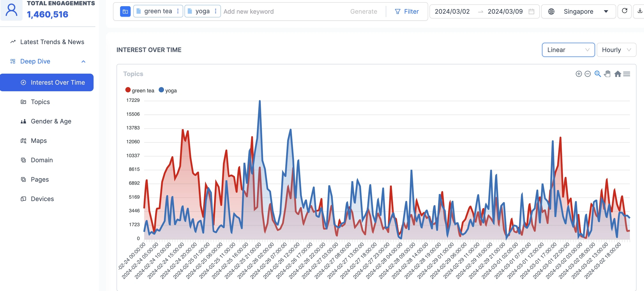Open the yoga keyword options menu
This screenshot has width=644, height=291.
215,11
